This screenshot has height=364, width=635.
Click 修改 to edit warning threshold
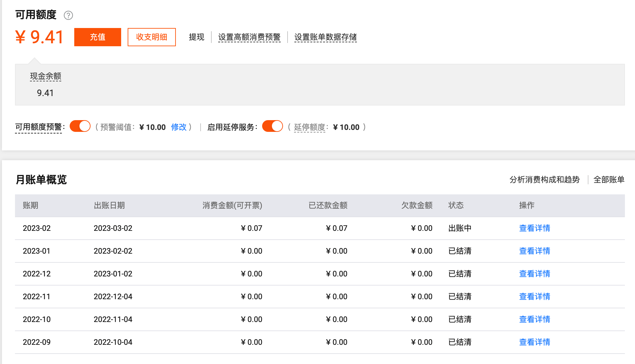[178, 127]
